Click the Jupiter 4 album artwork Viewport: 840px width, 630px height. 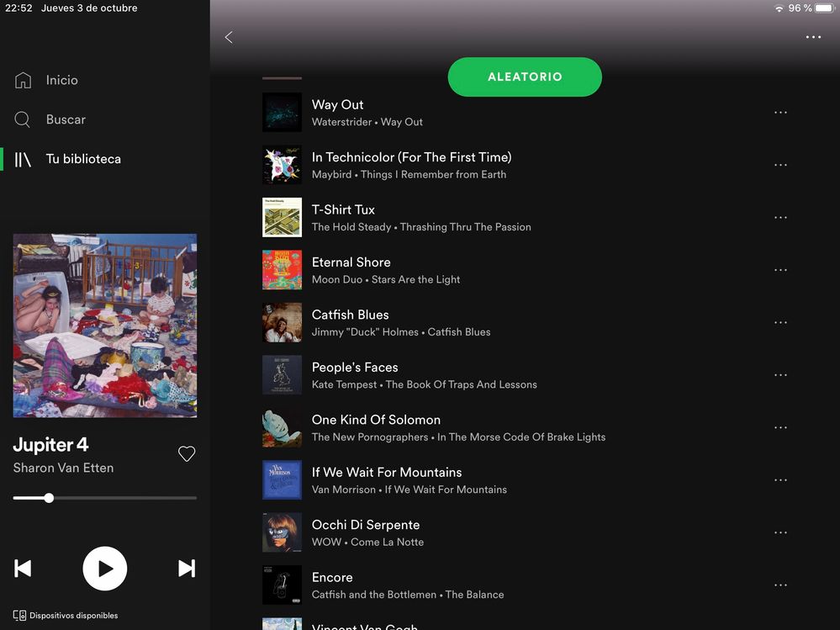(105, 326)
